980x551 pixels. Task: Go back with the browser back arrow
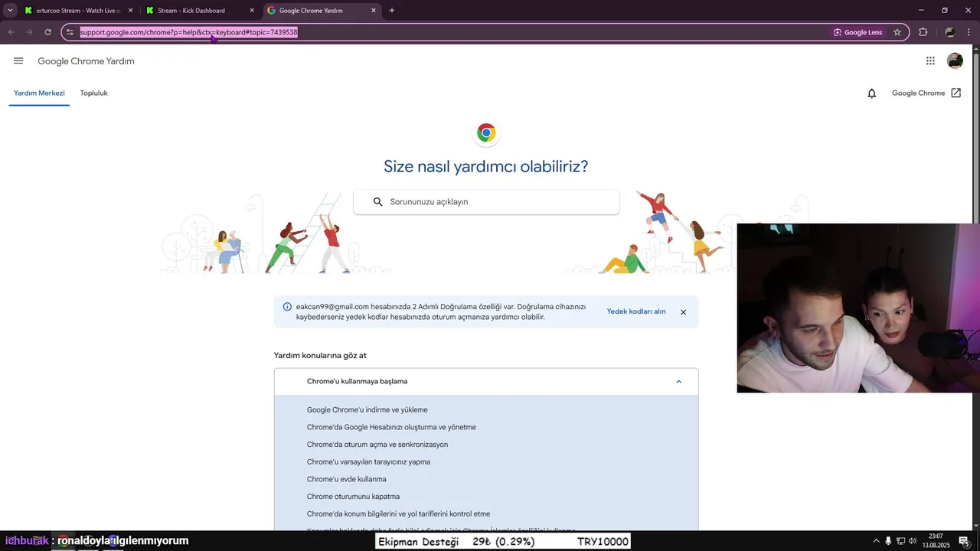coord(11,32)
